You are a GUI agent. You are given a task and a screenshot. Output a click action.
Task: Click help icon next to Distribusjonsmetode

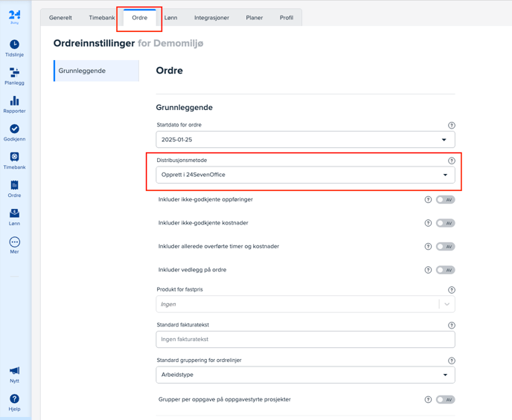pos(451,161)
